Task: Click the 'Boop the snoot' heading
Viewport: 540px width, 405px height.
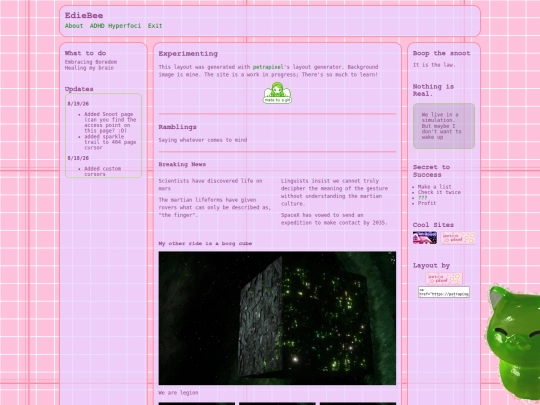Action: pos(442,53)
